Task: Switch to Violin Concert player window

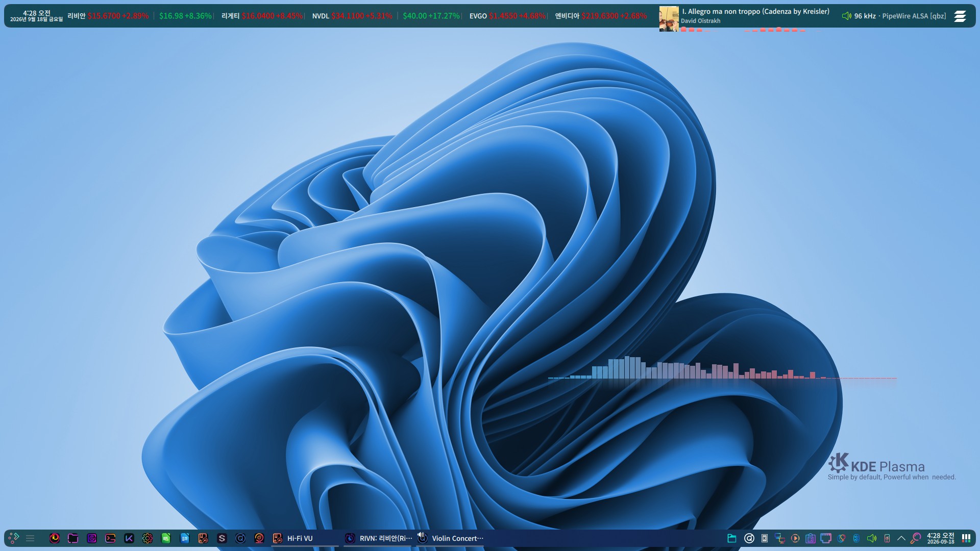Action: coord(450,538)
